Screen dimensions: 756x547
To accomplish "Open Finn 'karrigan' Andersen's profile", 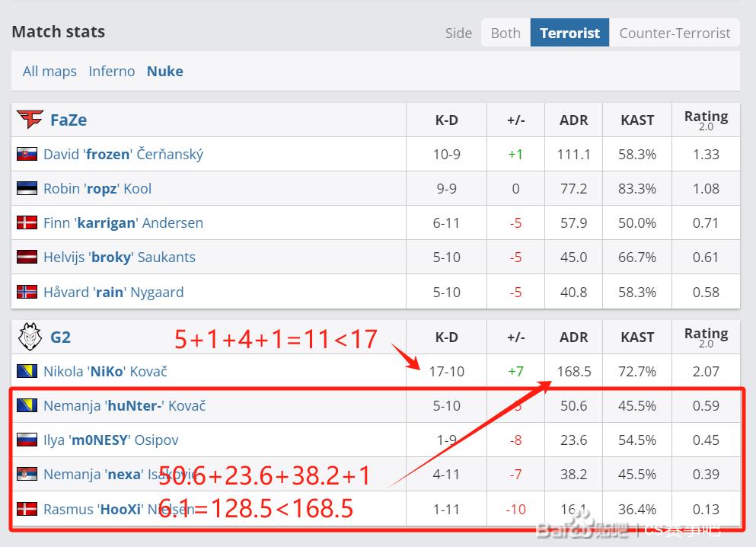I will 123,223.
